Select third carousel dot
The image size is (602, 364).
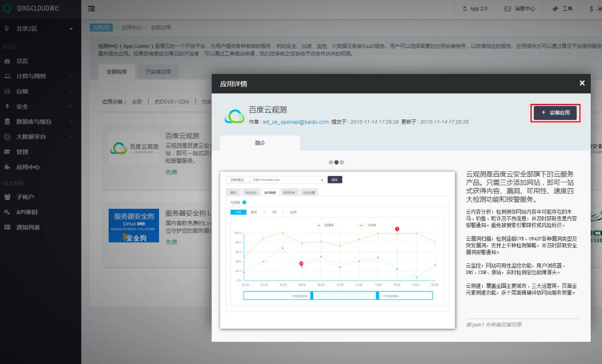[x=342, y=162]
